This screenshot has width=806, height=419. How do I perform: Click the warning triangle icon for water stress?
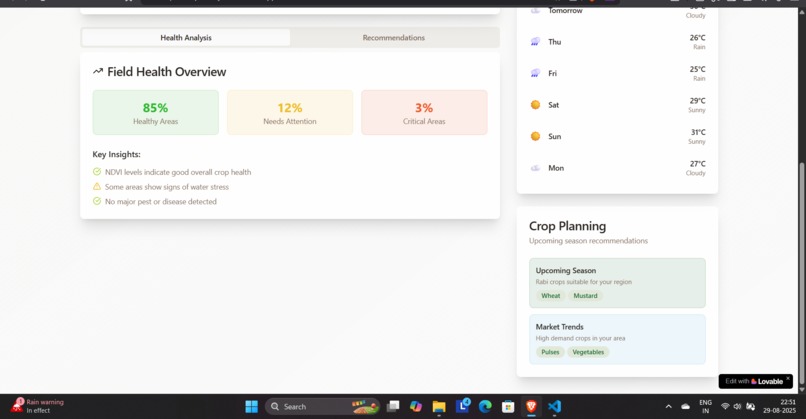[x=97, y=187]
